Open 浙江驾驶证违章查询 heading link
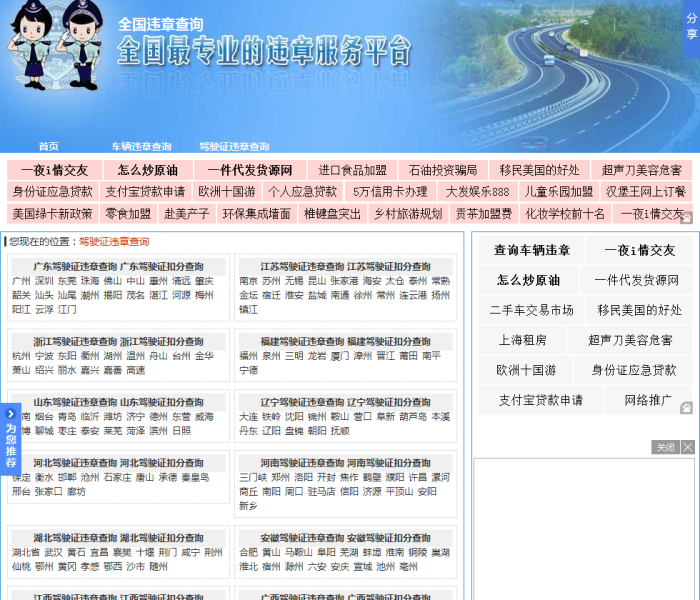700x600 pixels. pyautogui.click(x=75, y=342)
